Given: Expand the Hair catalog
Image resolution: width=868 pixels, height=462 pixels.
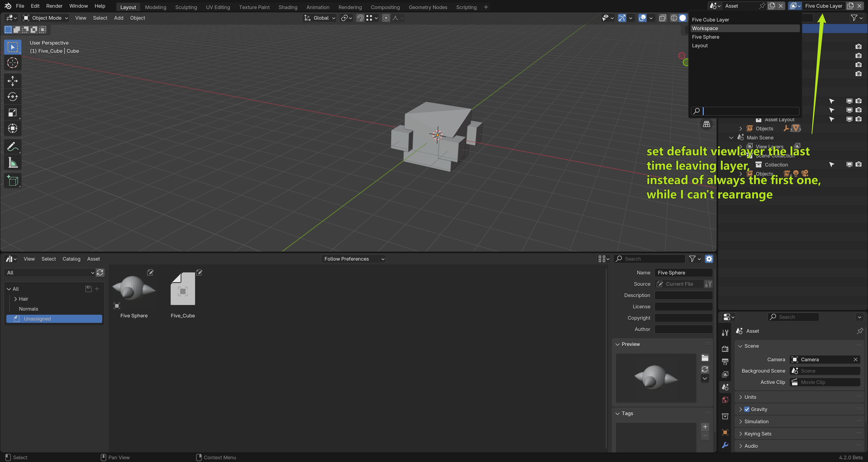Looking at the screenshot, I should [x=16, y=299].
